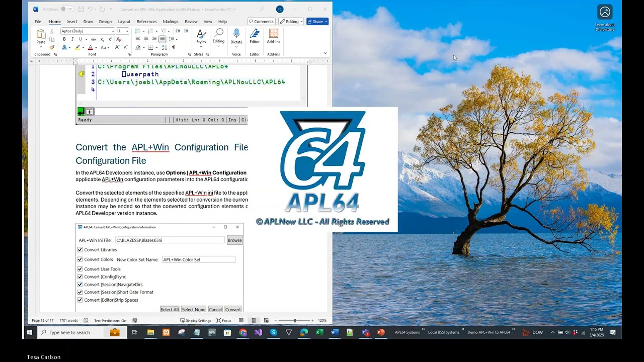Uncheck Convert [Config]fsync checkbox

coord(80,277)
